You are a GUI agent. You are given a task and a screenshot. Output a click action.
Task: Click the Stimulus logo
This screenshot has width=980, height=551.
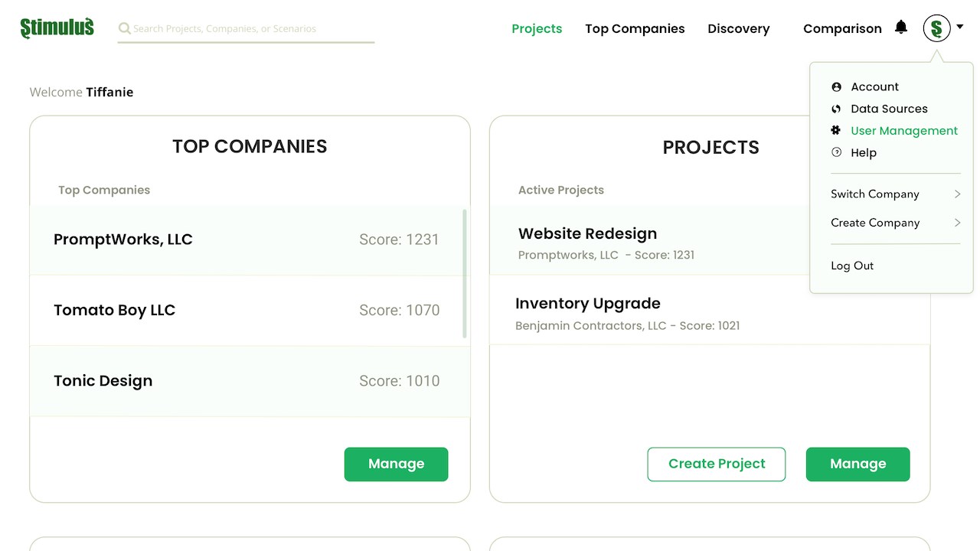(x=57, y=28)
